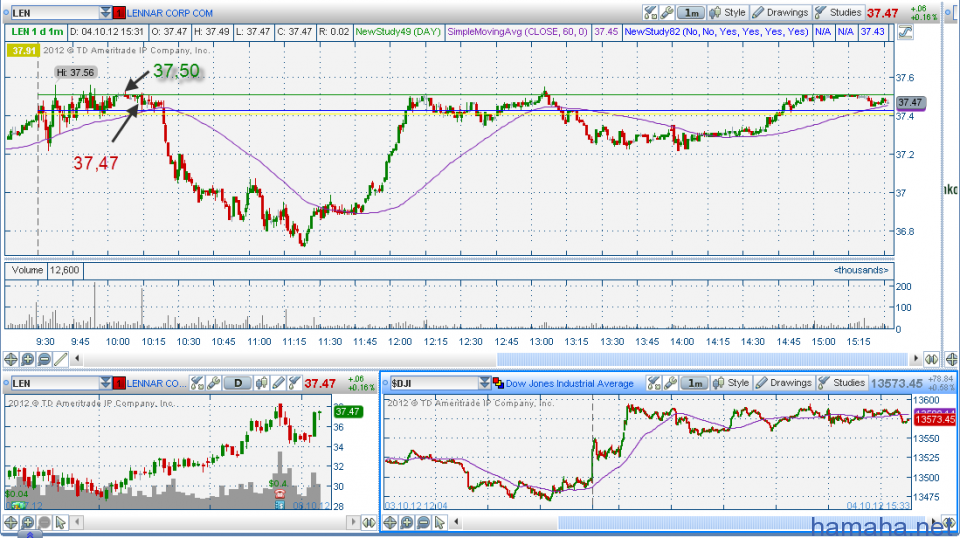The image size is (960, 538).
Task: Open wrench settings icon in main chart header
Action: pyautogui.click(x=667, y=12)
